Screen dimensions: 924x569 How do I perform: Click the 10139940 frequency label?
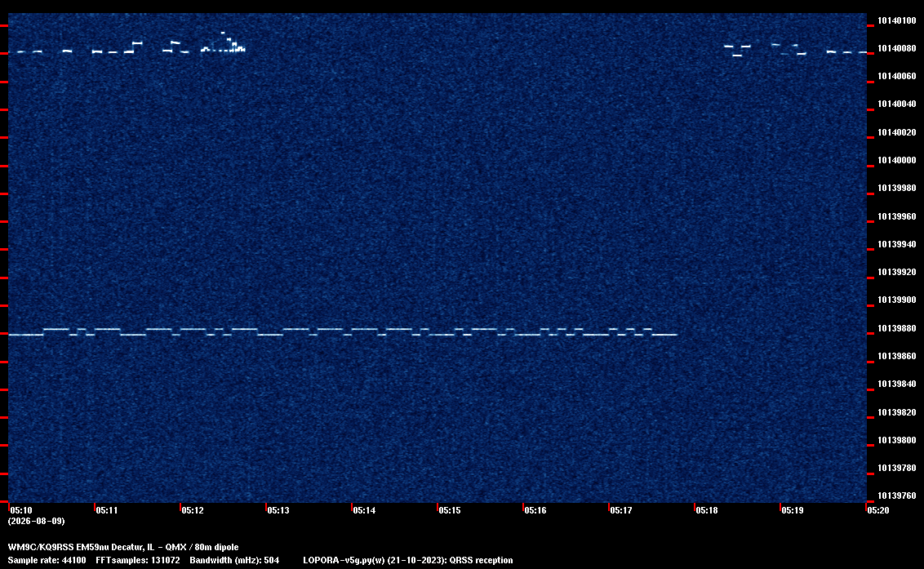pos(896,244)
